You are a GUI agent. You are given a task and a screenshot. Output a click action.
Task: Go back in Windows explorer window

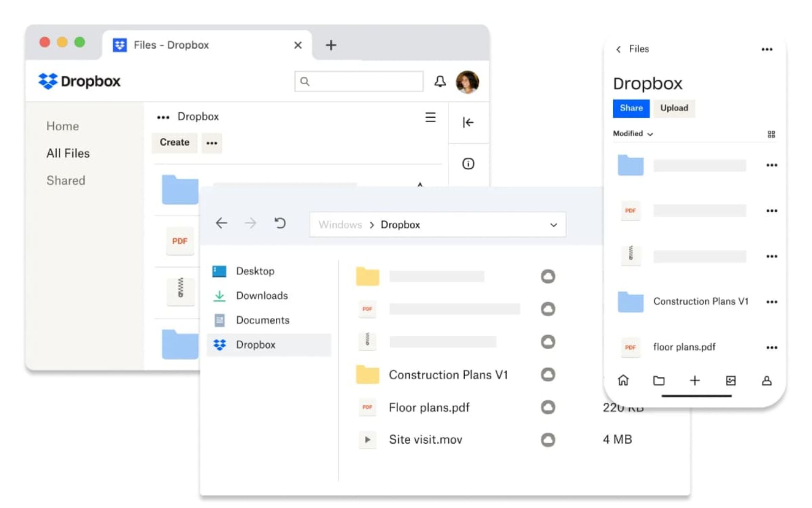pyautogui.click(x=222, y=223)
